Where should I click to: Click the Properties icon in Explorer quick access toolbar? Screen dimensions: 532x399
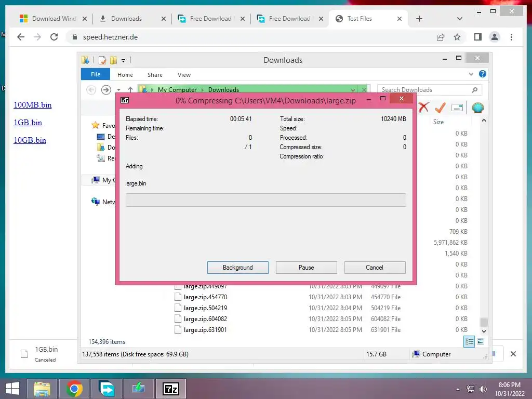pyautogui.click(x=102, y=60)
